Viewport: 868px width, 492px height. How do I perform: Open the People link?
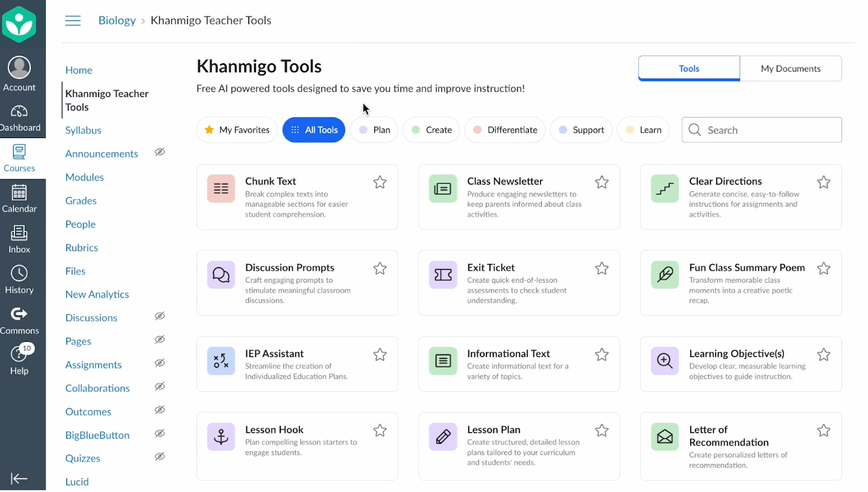tap(80, 224)
